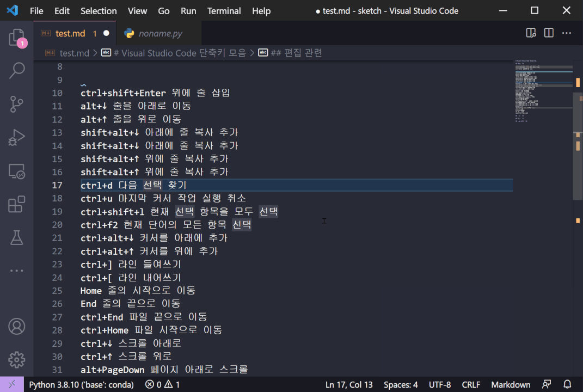Open the Manage gear icon

[17, 360]
